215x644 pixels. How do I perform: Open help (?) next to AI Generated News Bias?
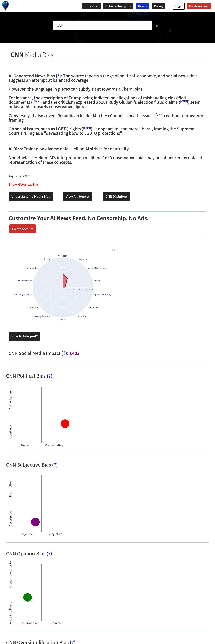tap(58, 76)
